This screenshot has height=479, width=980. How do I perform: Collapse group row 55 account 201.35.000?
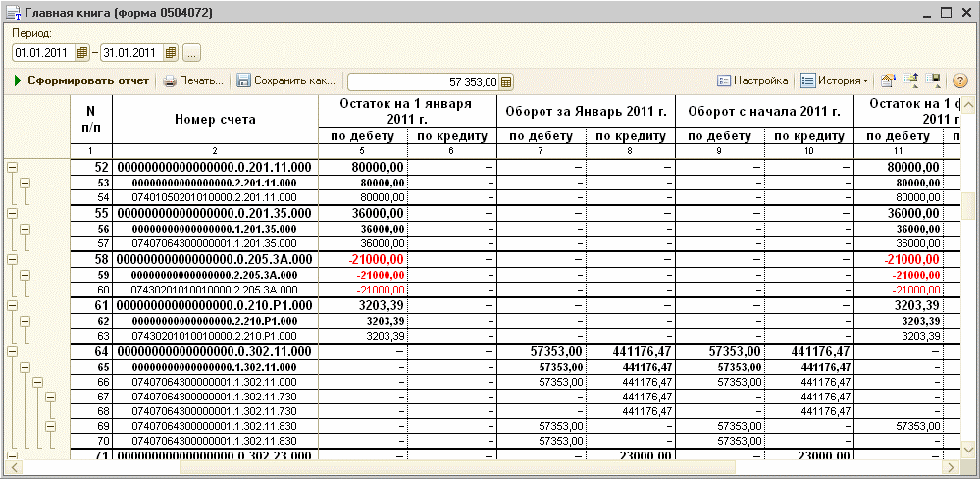pos(12,213)
